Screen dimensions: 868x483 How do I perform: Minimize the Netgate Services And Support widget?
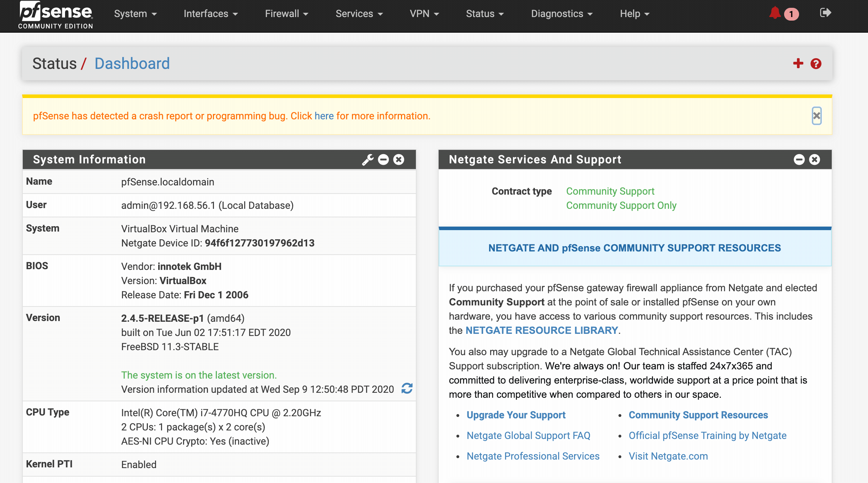click(x=799, y=160)
